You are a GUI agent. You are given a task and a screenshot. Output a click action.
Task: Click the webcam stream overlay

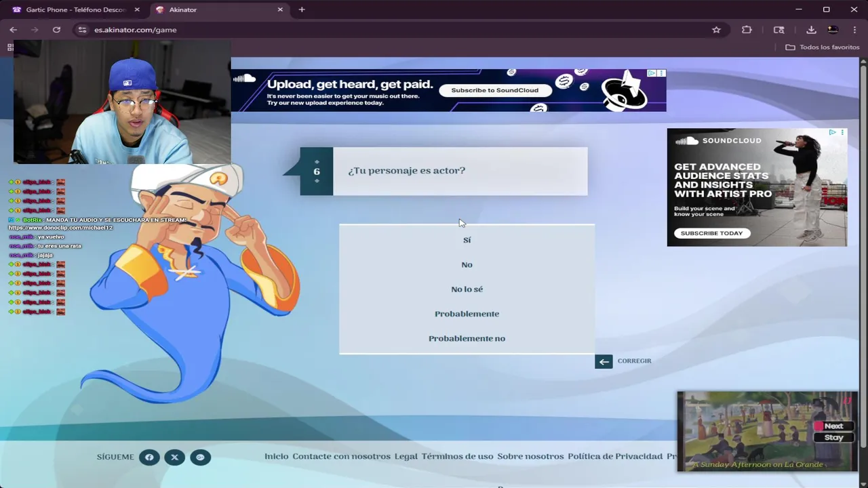pos(122,102)
